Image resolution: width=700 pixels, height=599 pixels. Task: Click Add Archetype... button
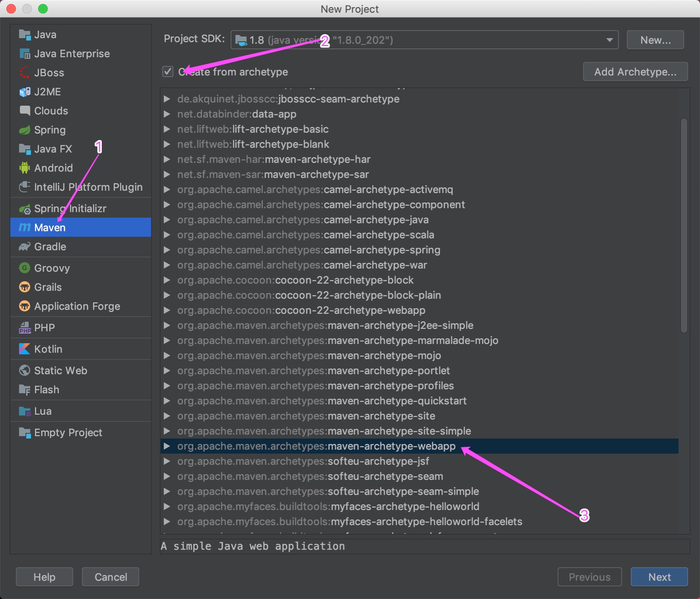[635, 72]
